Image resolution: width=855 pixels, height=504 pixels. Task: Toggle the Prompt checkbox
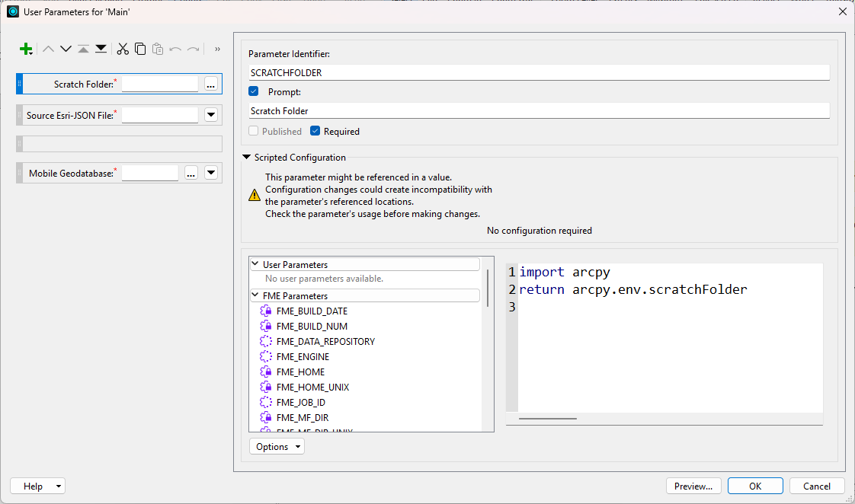tap(254, 91)
